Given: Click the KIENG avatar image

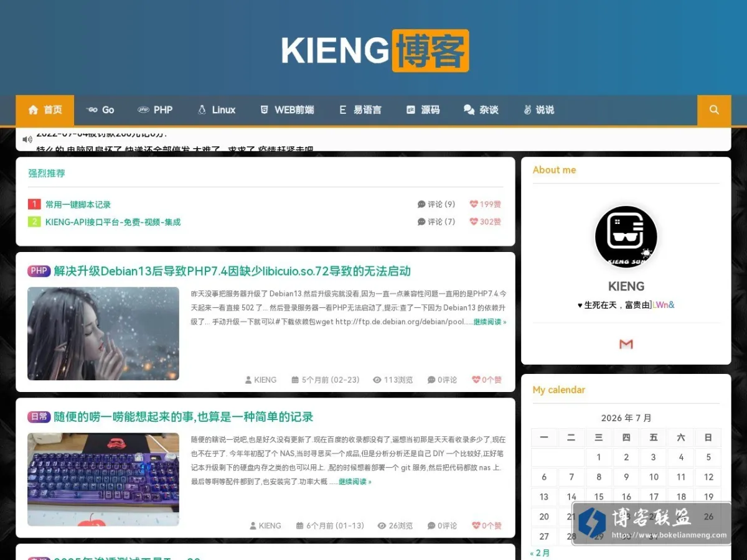Looking at the screenshot, I should 626,237.
